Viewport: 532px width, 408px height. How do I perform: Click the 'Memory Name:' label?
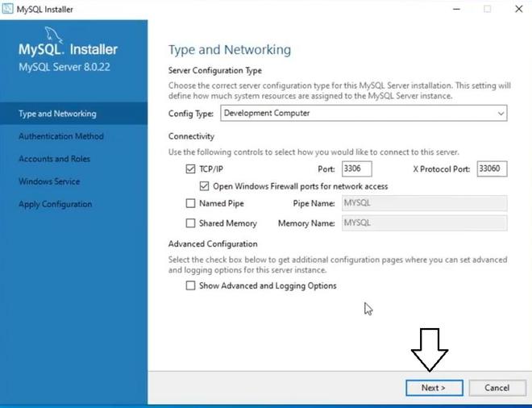pos(306,223)
